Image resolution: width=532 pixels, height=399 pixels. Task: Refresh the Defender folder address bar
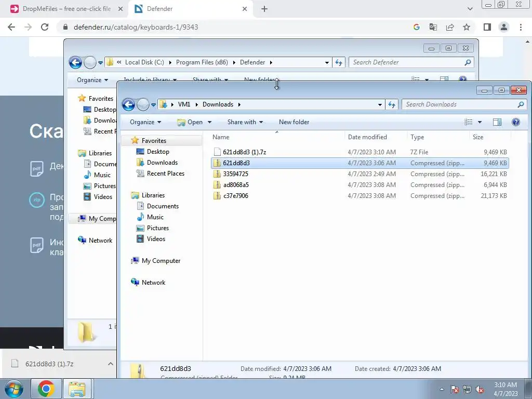[339, 62]
